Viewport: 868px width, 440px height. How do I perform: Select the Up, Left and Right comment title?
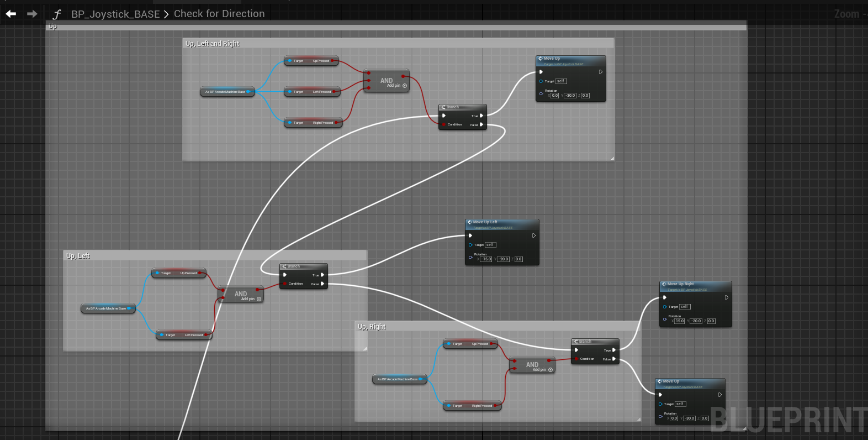(x=213, y=44)
